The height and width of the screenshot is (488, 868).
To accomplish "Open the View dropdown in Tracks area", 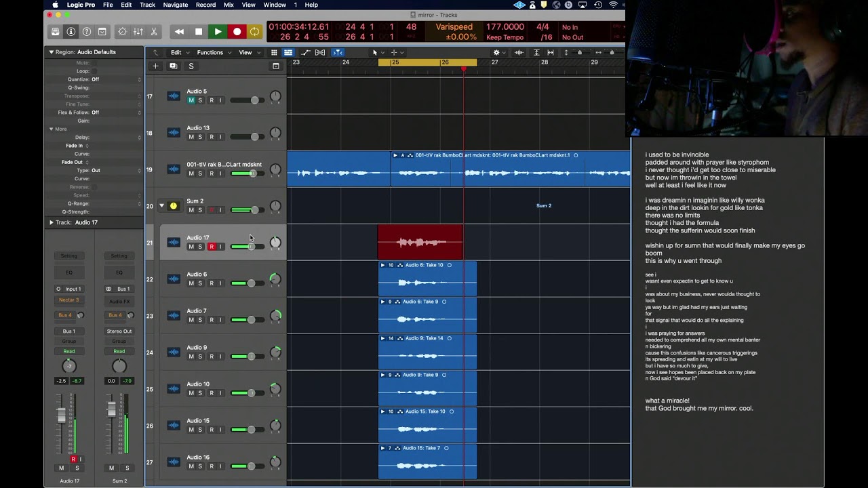I will tap(248, 52).
